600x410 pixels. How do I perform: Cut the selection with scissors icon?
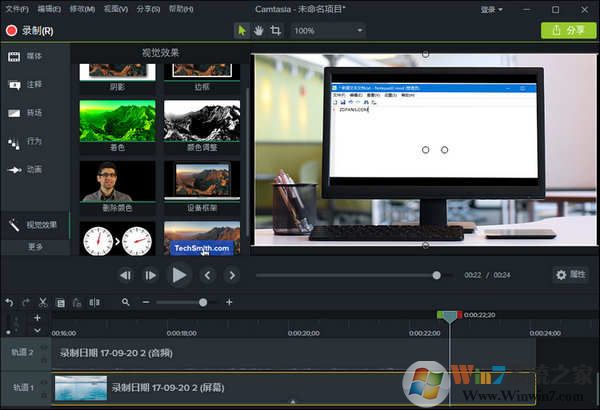point(43,302)
